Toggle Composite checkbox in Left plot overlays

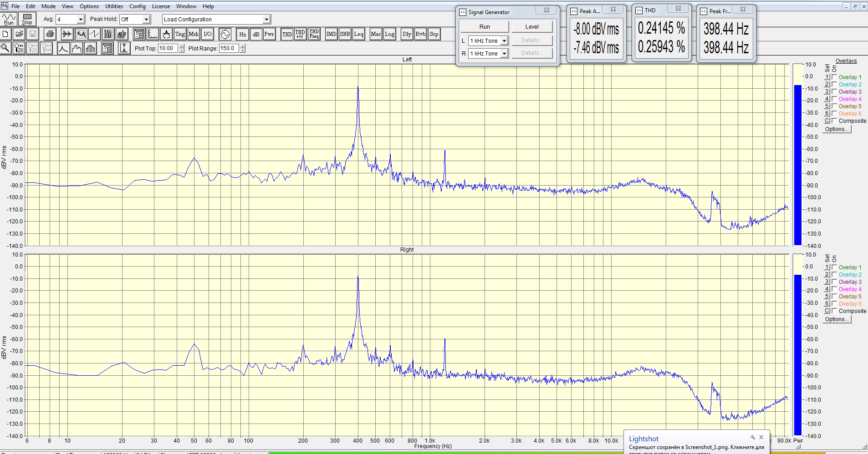[834, 121]
